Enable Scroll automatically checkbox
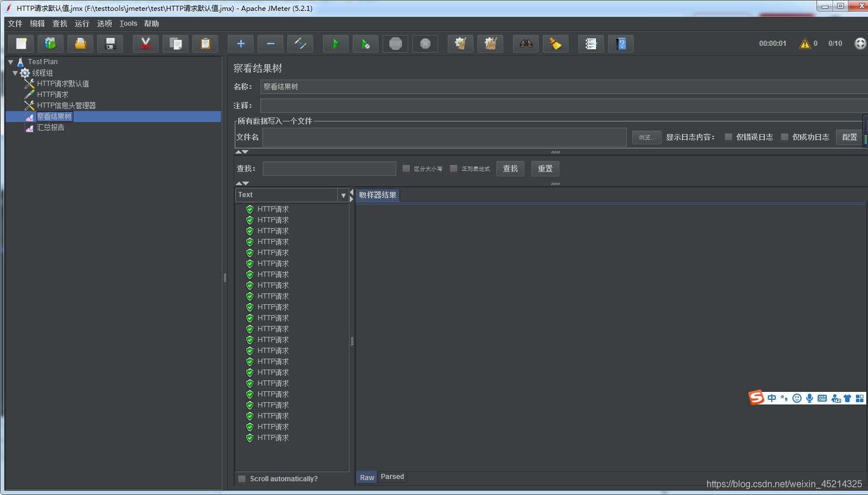Image resolution: width=868 pixels, height=495 pixels. (x=242, y=479)
